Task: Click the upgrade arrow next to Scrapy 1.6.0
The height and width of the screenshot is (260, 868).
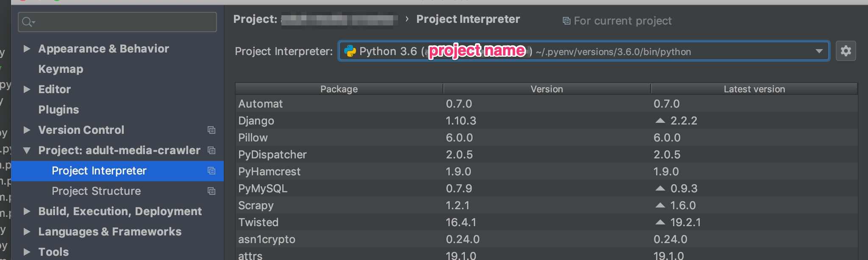Action: coord(660,205)
